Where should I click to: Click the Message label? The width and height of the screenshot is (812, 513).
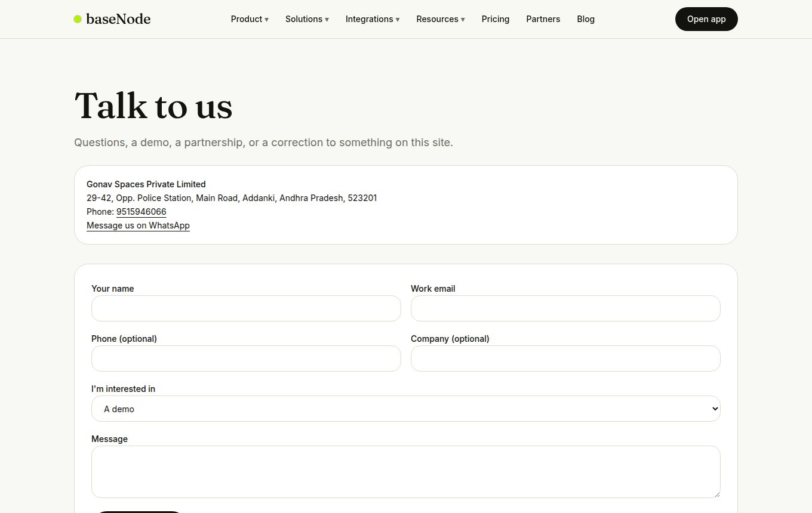109,439
